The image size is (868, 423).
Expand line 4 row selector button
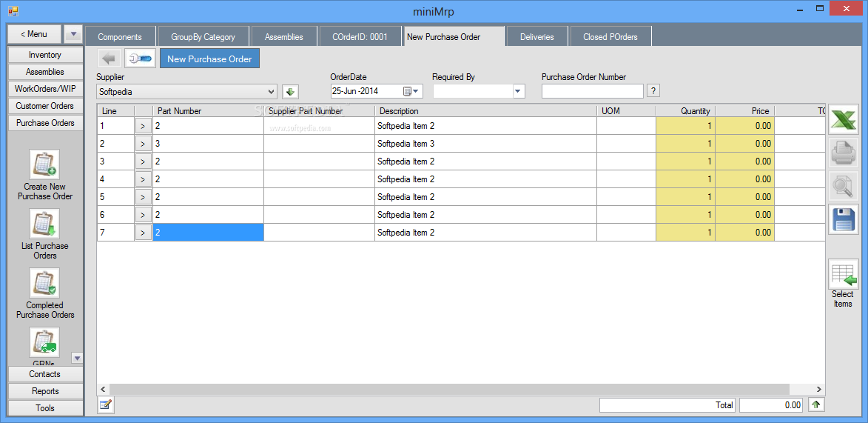coord(143,179)
